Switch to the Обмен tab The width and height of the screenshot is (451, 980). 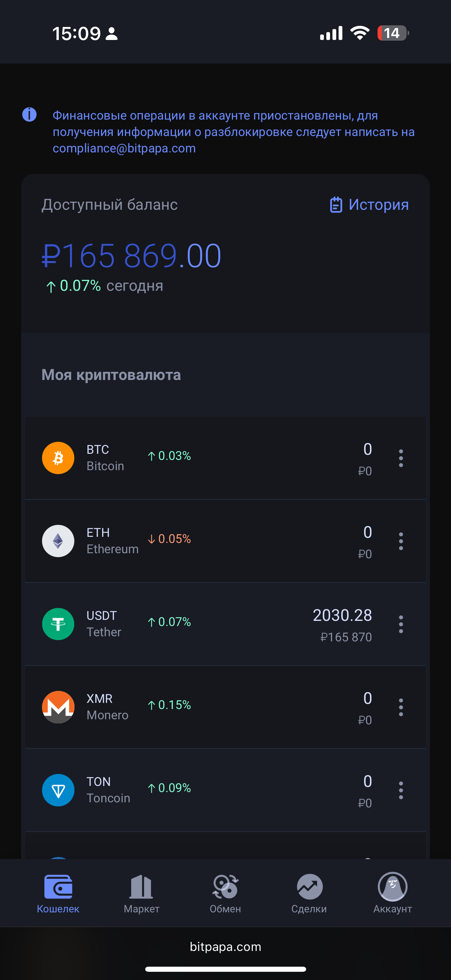click(225, 893)
